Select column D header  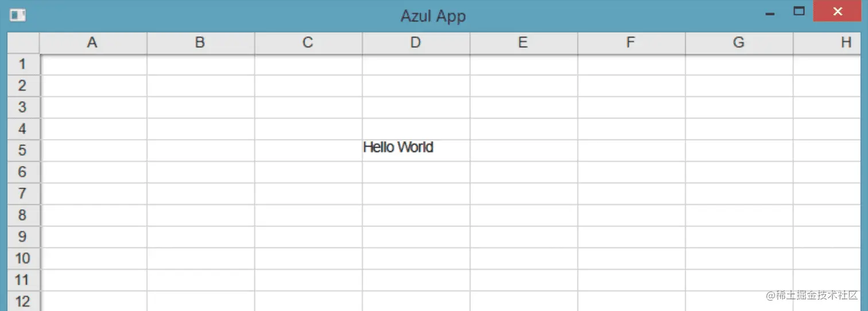416,43
